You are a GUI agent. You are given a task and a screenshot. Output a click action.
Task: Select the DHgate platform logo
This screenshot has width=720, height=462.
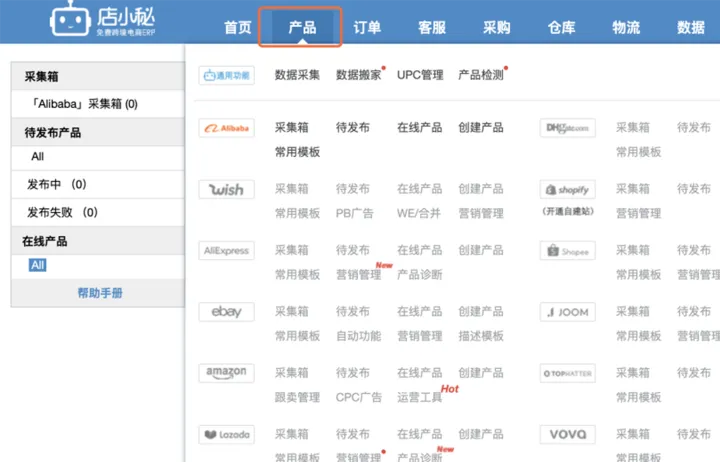click(568, 128)
